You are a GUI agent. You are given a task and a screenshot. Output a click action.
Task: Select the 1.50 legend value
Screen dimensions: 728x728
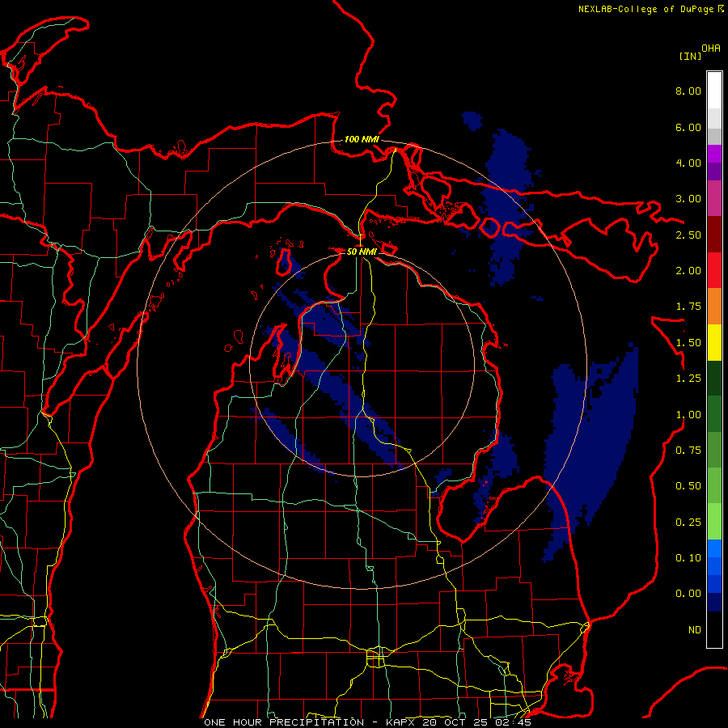click(x=688, y=343)
